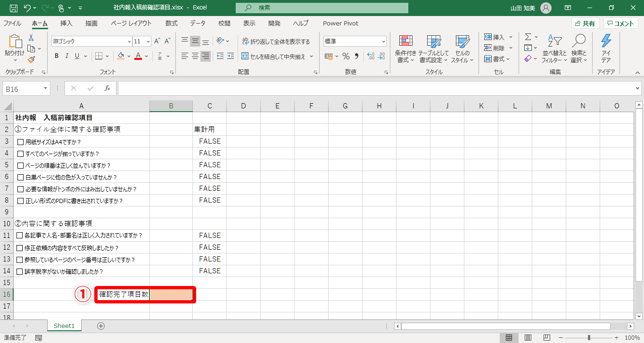Switch to the 挿入 tab
This screenshot has height=343, width=644.
66,23
